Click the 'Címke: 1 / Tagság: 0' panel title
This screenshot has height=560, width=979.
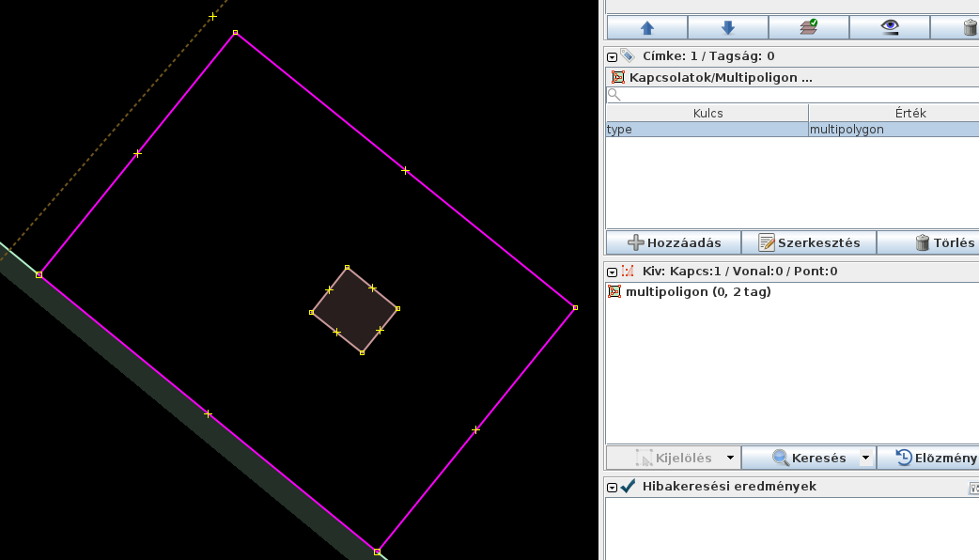708,56
